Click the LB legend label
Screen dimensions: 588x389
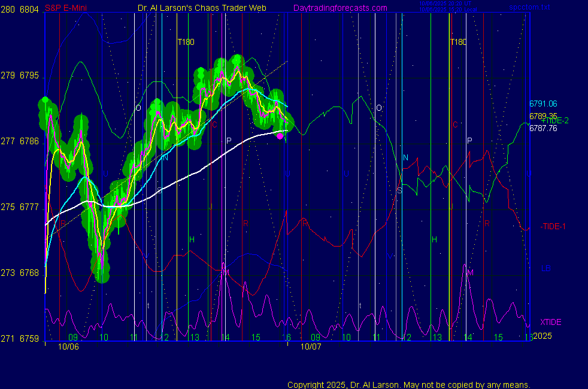tap(545, 268)
